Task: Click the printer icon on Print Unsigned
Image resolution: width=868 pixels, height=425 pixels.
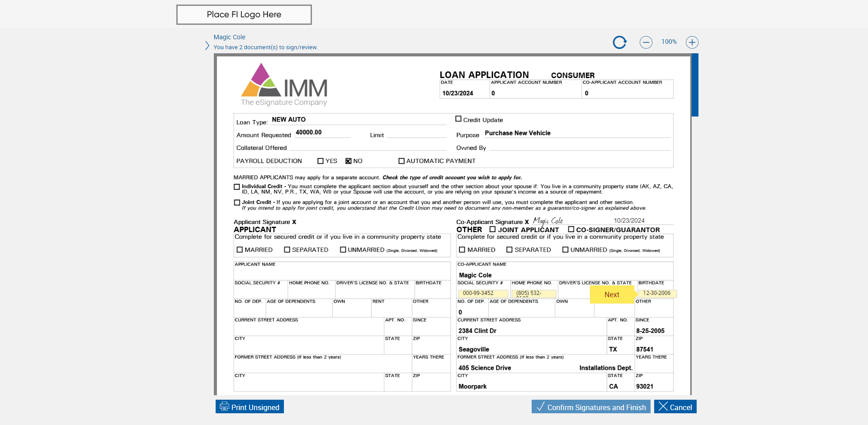Action: pyautogui.click(x=224, y=406)
